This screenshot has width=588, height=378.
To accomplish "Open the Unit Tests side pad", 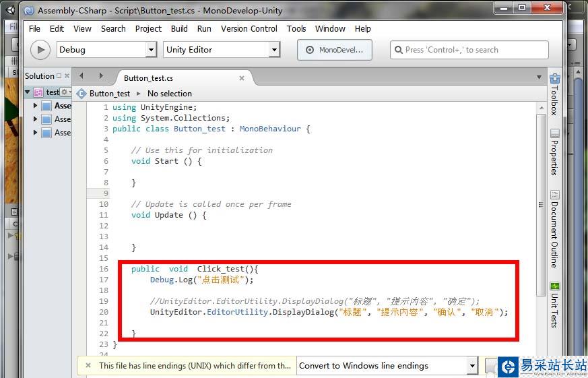I will point(554,305).
